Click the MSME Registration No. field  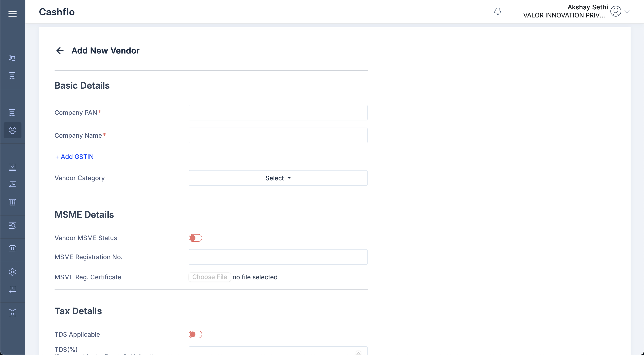point(278,257)
